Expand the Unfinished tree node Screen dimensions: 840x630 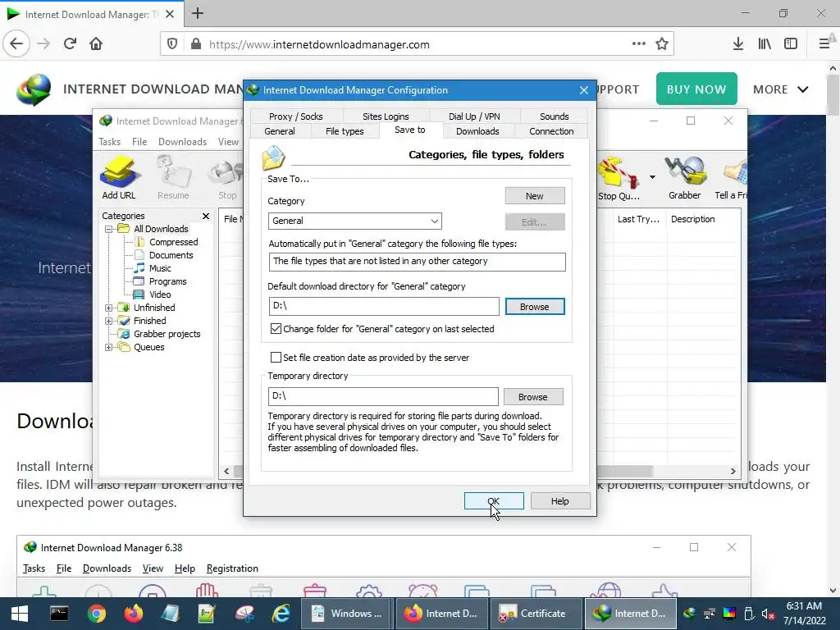pyautogui.click(x=109, y=308)
